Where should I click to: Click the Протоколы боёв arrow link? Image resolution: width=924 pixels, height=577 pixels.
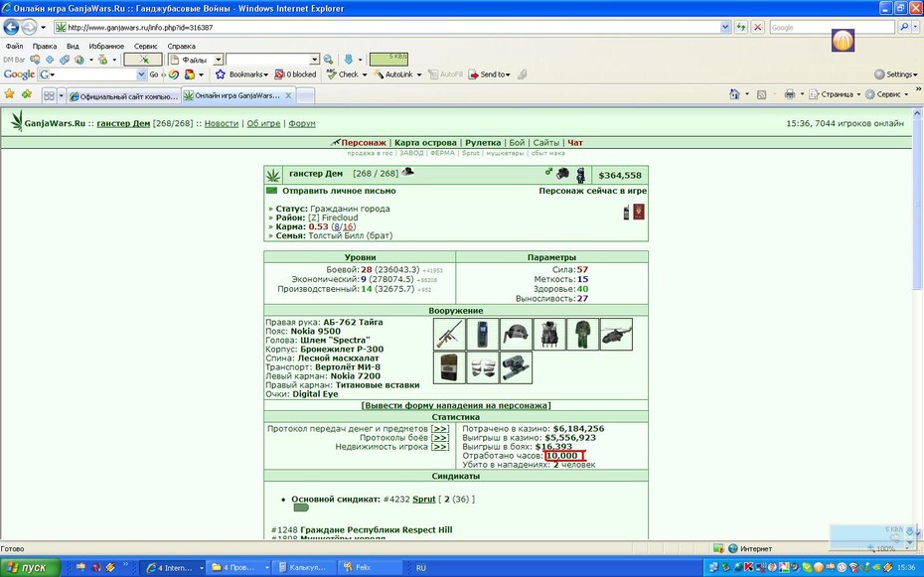(439, 437)
